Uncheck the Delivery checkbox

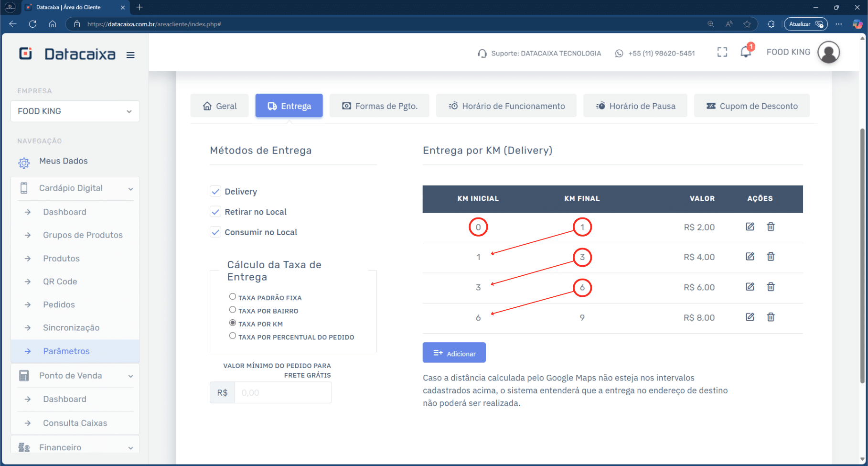coord(215,192)
